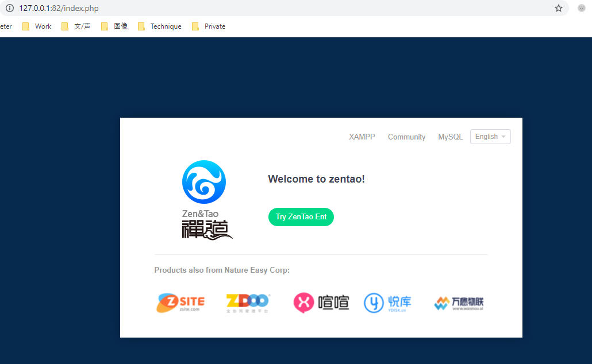
Task: Open the ZDOO product logo
Action: pos(248,303)
